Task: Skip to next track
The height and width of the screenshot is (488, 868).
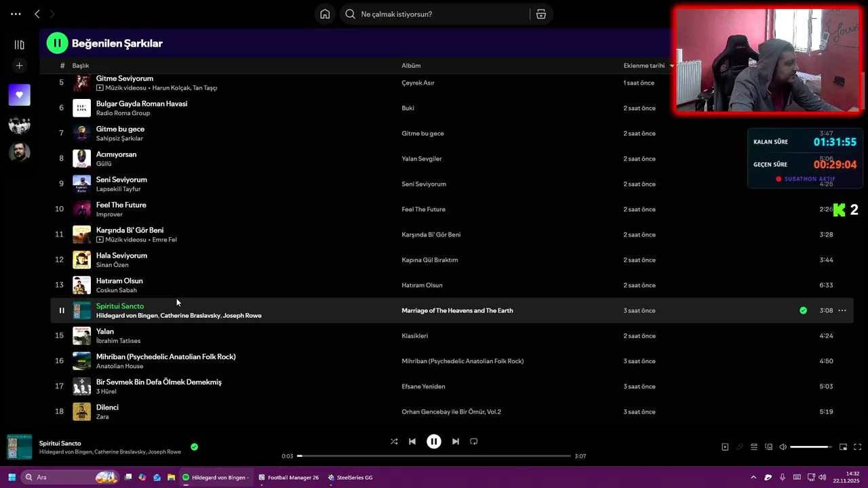Action: (456, 441)
